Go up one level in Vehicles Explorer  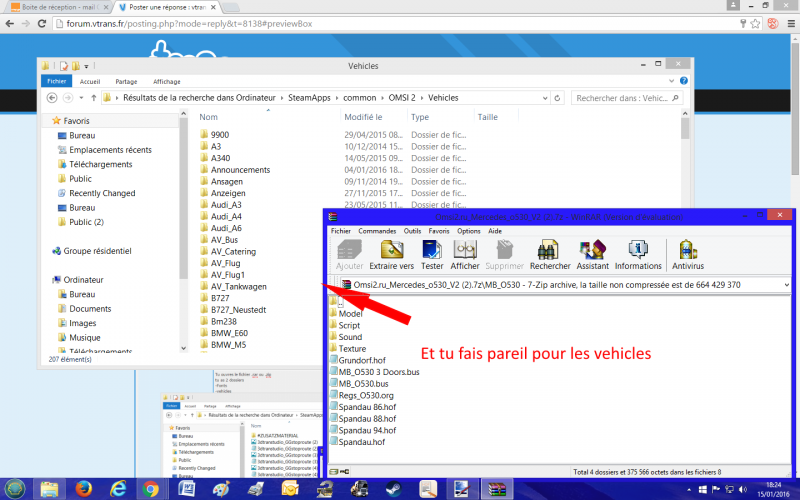94,97
